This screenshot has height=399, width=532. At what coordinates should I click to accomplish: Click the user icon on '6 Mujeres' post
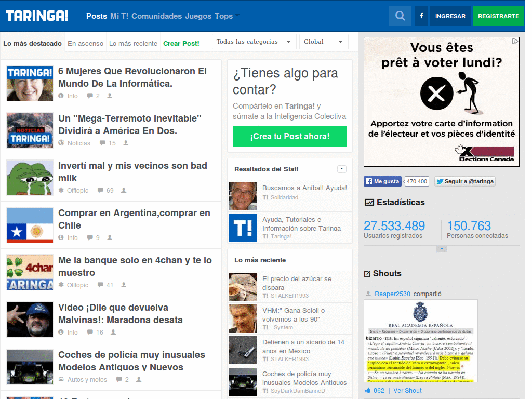tap(110, 96)
